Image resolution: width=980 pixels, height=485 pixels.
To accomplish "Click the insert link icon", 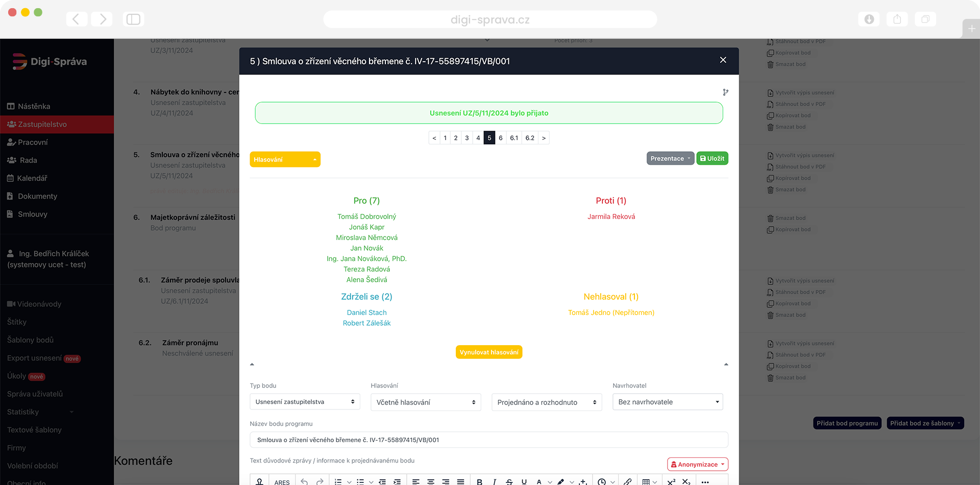I will (628, 481).
